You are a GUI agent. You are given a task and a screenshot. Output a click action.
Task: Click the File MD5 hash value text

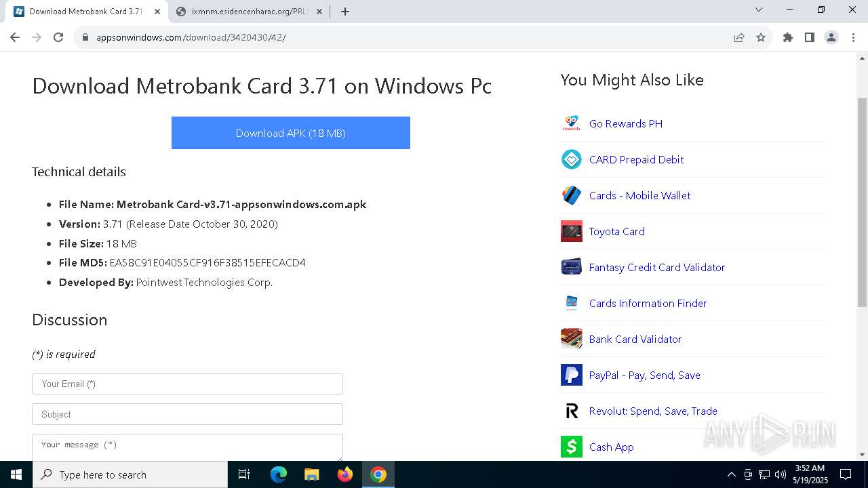coord(208,262)
